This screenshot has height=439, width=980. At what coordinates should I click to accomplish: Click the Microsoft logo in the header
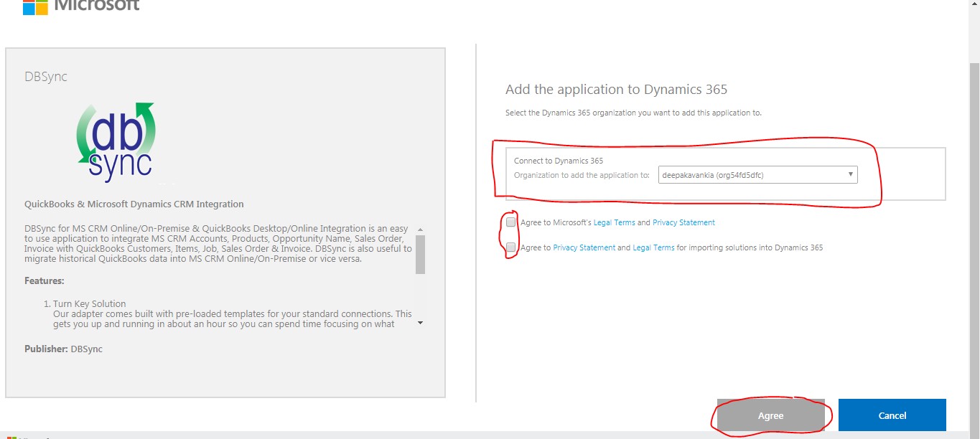(x=34, y=6)
